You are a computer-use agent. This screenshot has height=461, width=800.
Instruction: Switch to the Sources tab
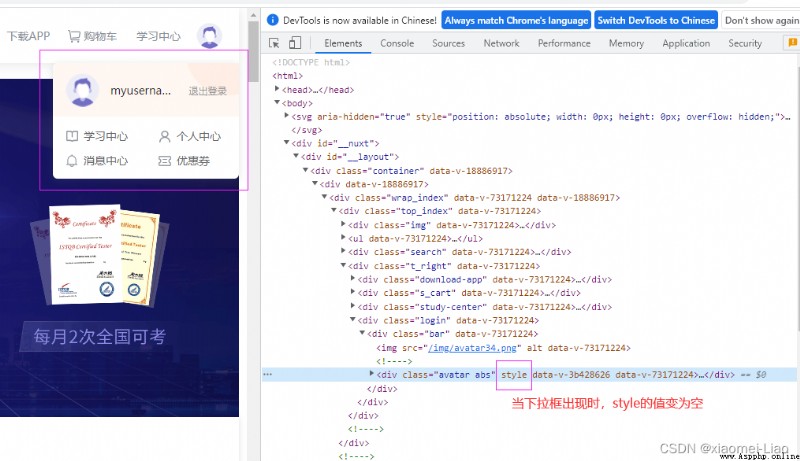pos(448,43)
